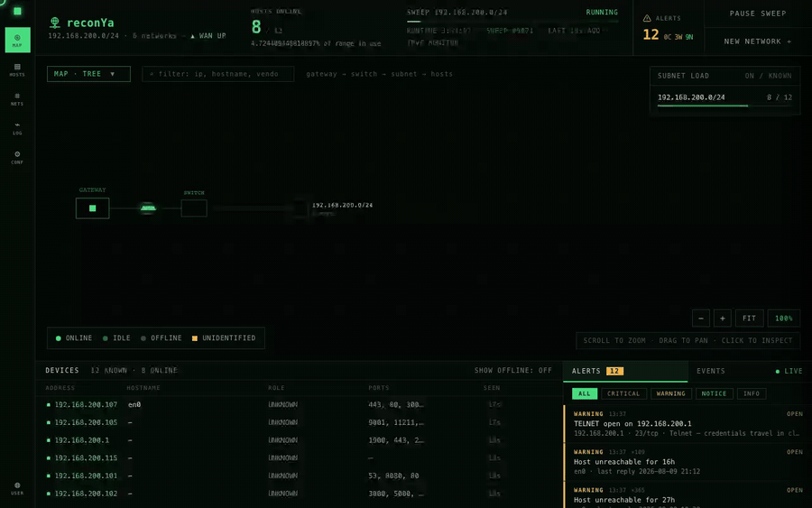Click subnet load bar for 192.168.200.0/24
This screenshot has height=508, width=812.
click(724, 106)
